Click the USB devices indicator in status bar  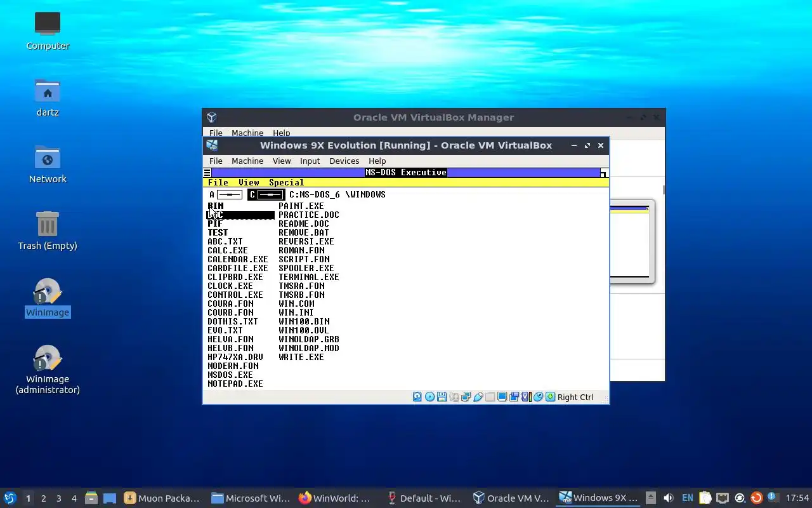478,397
